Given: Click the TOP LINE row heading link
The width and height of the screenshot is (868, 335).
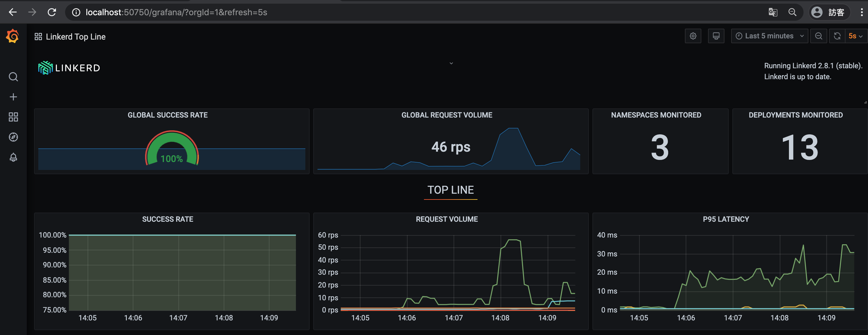Looking at the screenshot, I should pos(450,190).
